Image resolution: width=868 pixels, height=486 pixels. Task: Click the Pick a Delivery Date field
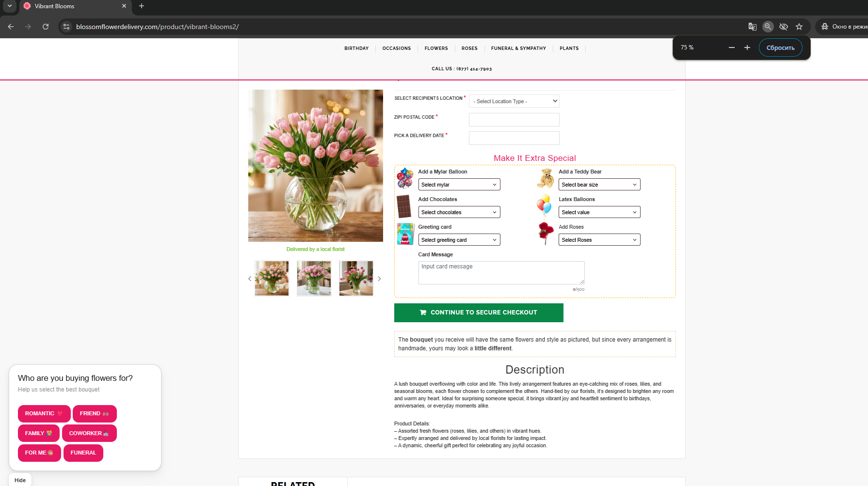(x=514, y=138)
